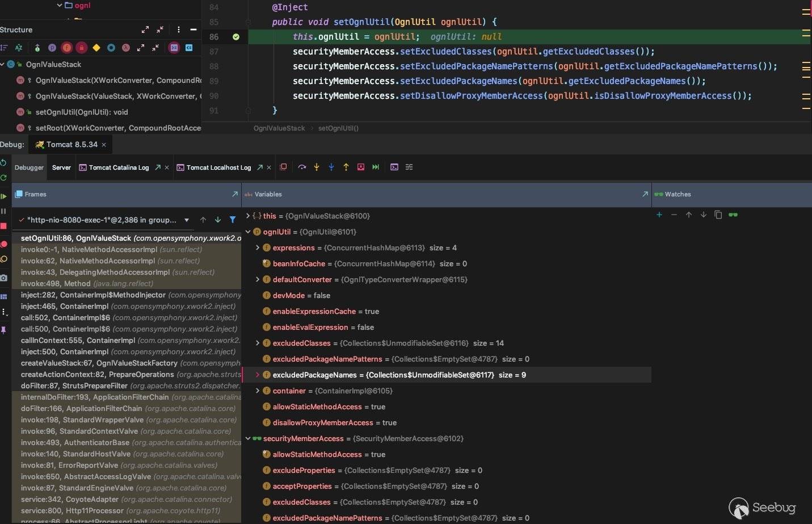Toggle the breakpoint marker on line 86
This screenshot has width=812, height=524.
tap(235, 37)
